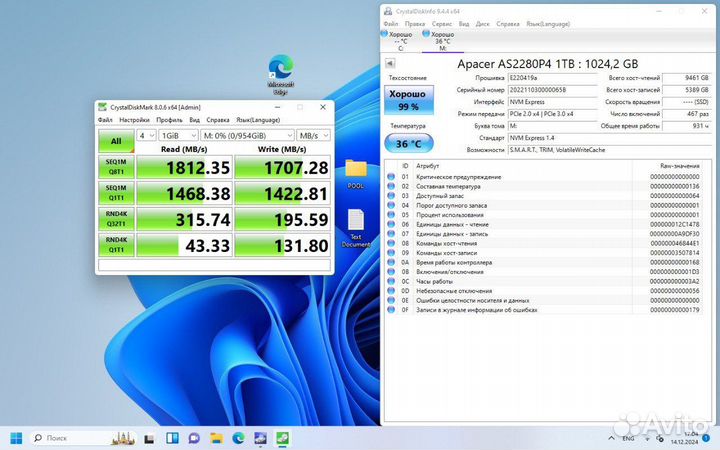Click the transfer mode value PCIe 2.0 x4 | PCIe 3.0 x4
This screenshot has height=450, width=720.
552,114
